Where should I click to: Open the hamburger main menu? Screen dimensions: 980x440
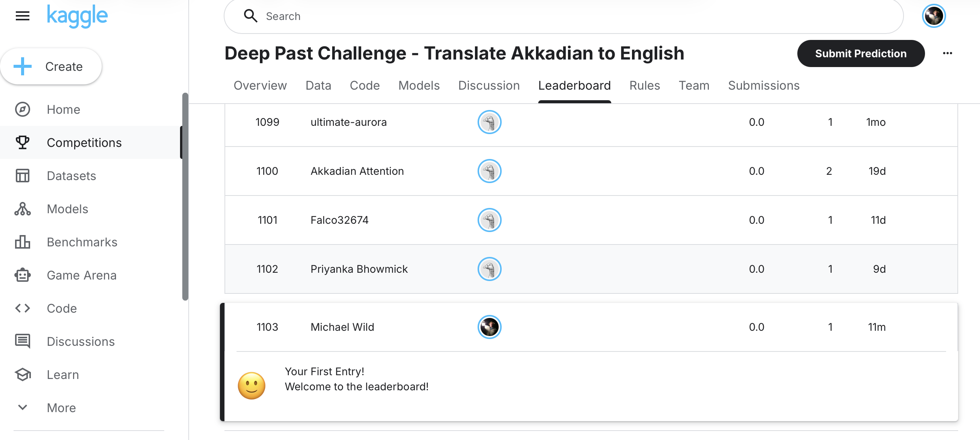click(23, 16)
